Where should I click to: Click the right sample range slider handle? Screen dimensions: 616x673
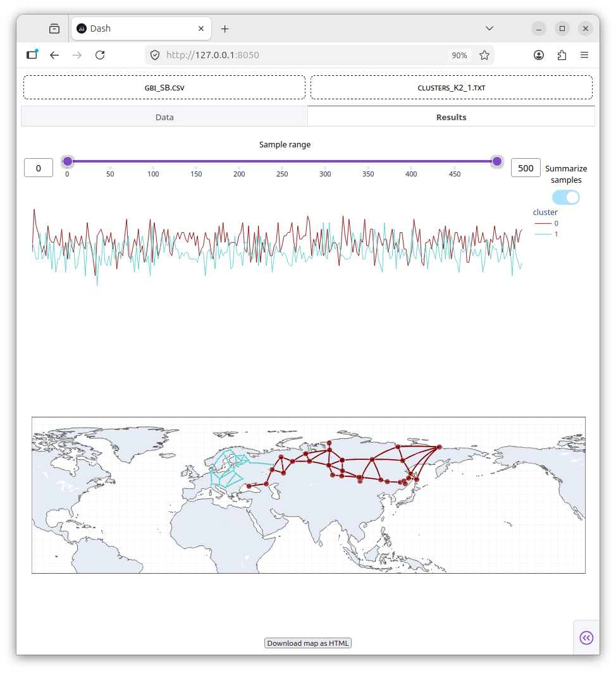point(497,161)
